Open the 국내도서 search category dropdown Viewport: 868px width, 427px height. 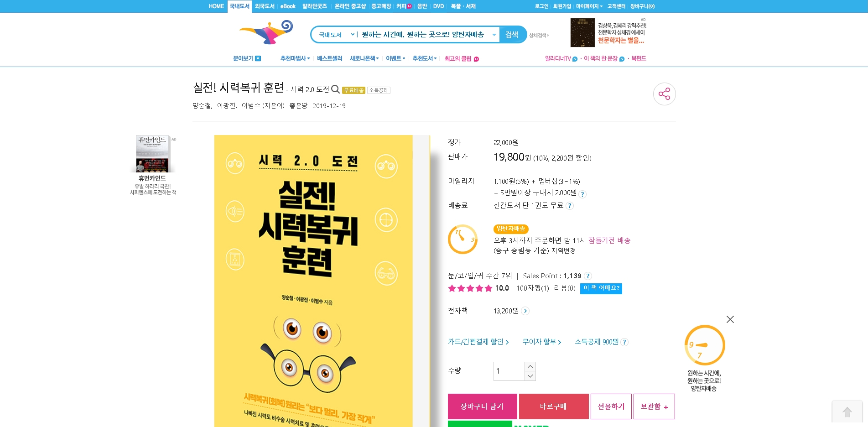(x=336, y=35)
